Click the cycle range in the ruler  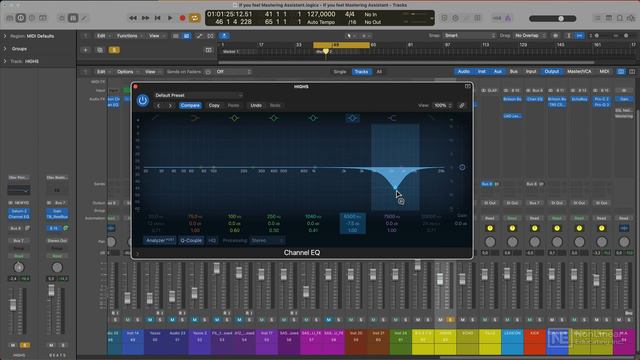341,45
